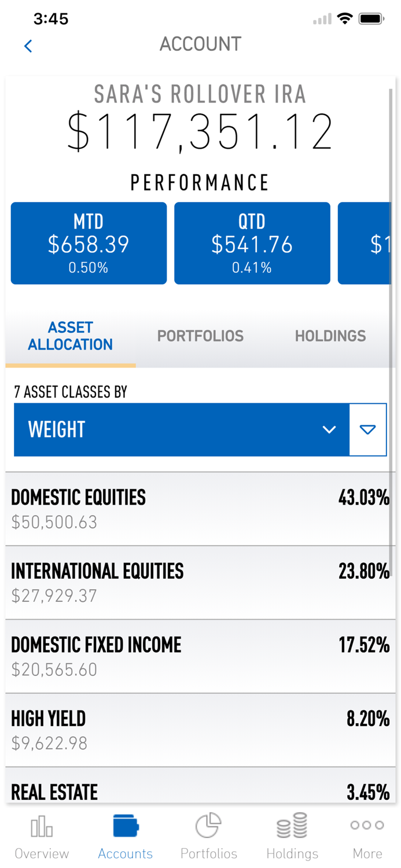Select the ASSET ALLOCATION tab
The height and width of the screenshot is (868, 401).
70,336
